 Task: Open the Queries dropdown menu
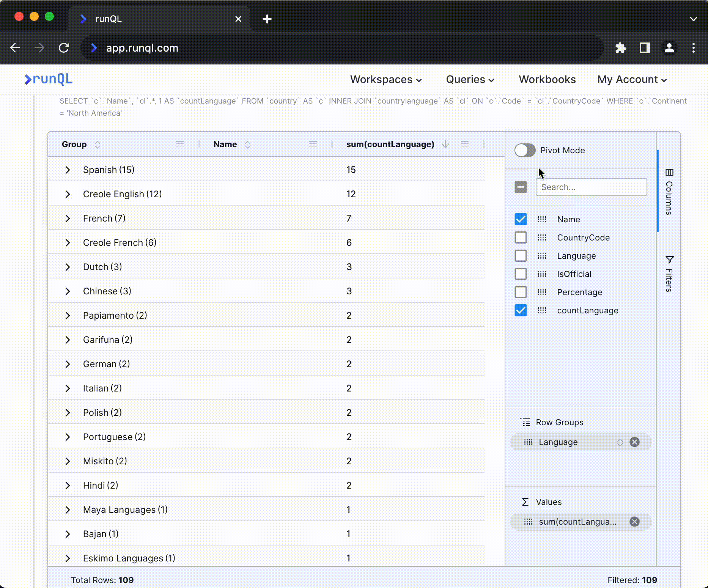[x=470, y=79]
